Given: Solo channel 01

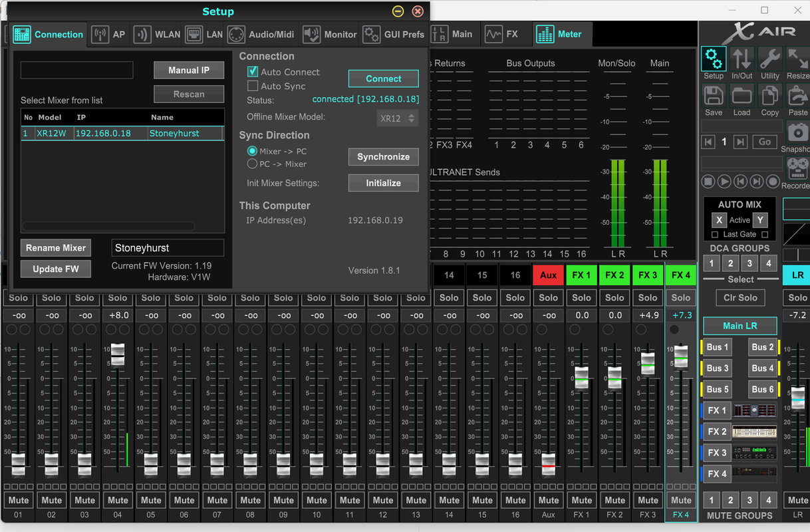Looking at the screenshot, I should coord(19,298).
